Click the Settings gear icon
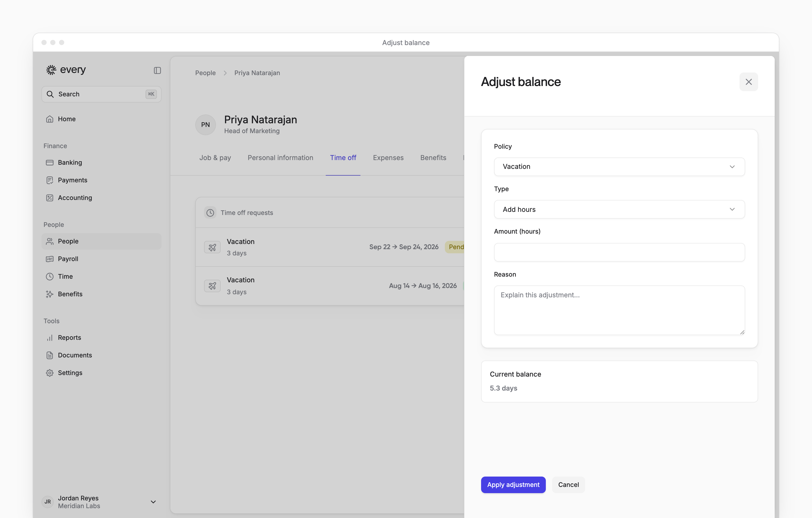 point(49,373)
